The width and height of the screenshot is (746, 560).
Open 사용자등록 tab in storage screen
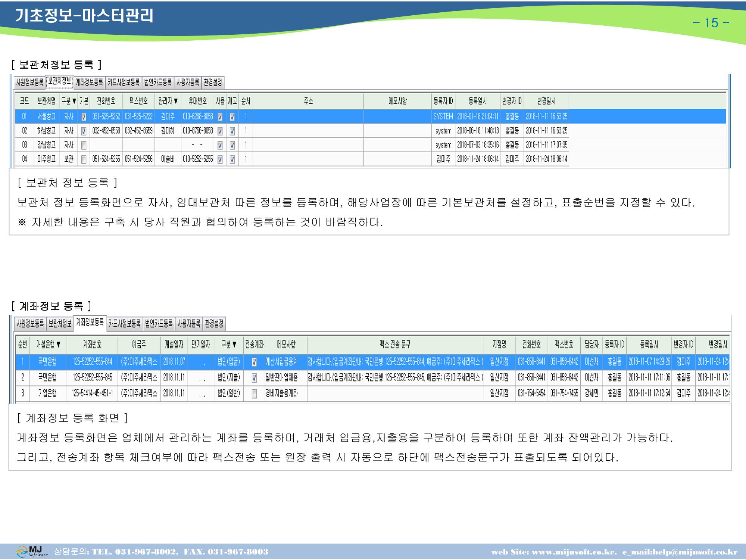coord(188,83)
